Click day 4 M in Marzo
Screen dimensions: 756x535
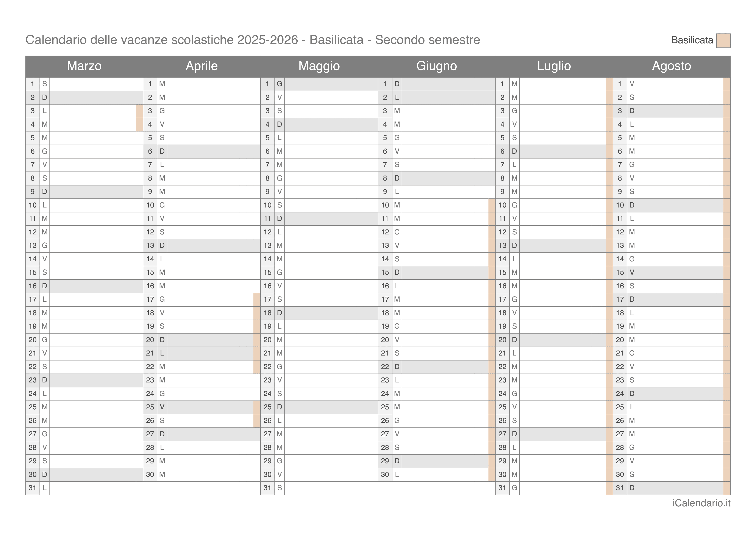pyautogui.click(x=84, y=125)
